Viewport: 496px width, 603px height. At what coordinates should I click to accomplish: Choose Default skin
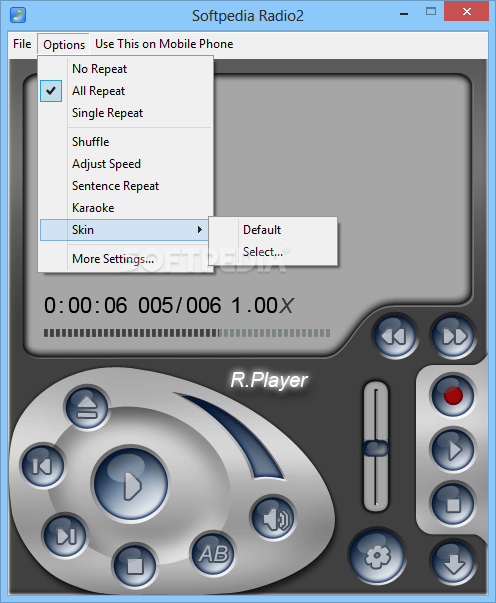(273, 230)
